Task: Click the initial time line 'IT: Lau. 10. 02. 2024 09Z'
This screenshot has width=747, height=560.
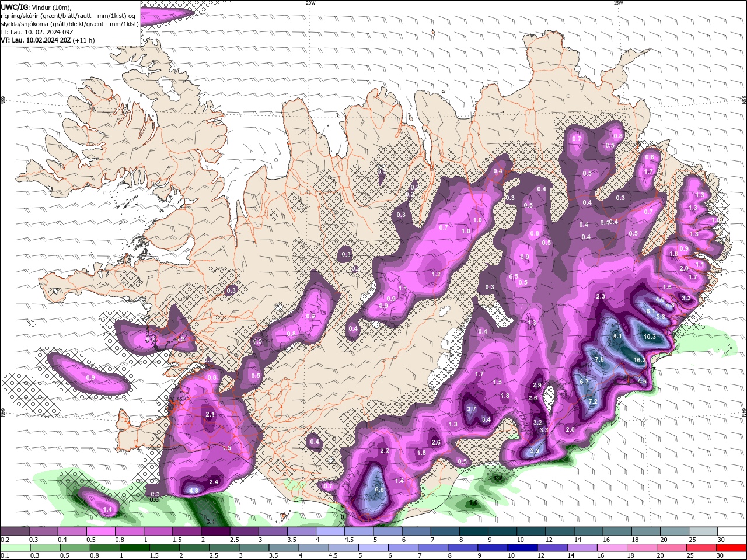Action: 37,32
